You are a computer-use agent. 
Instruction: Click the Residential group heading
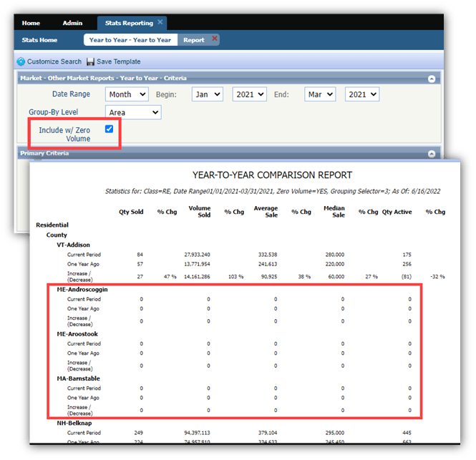pos(52,225)
